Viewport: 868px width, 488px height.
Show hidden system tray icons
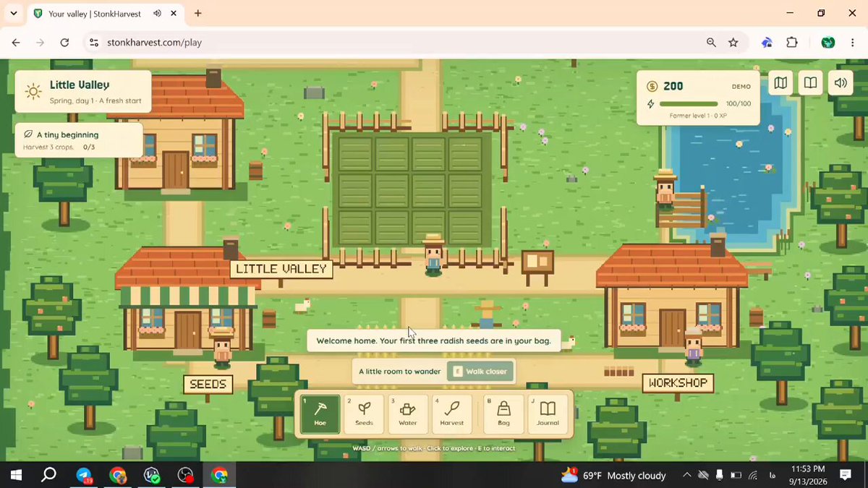pyautogui.click(x=686, y=475)
